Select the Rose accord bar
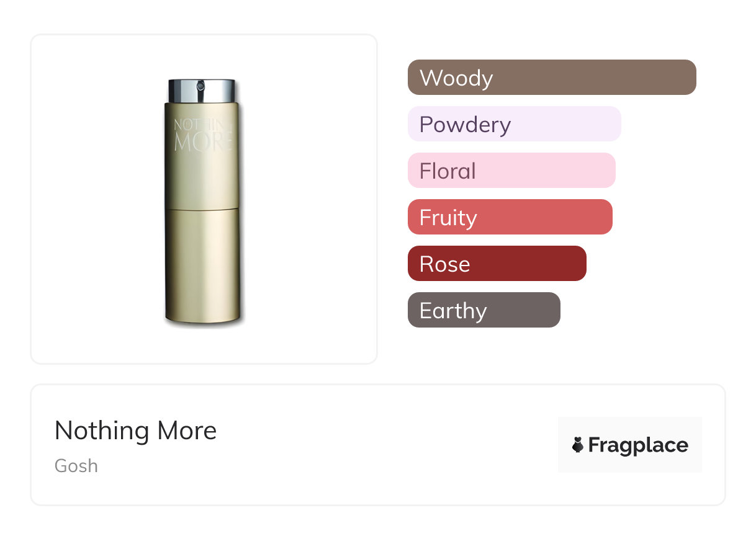 click(x=497, y=264)
